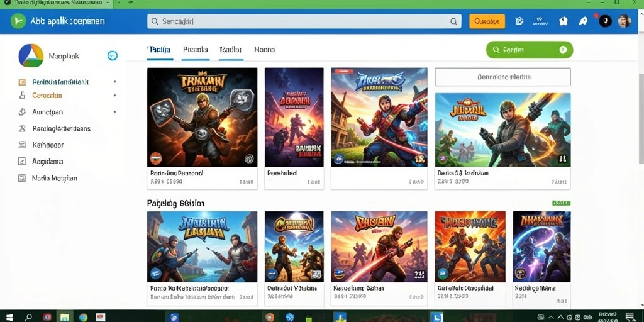Click the Manpliak label in sidebar
Viewport: 644px width, 322px height.
pyautogui.click(x=64, y=56)
